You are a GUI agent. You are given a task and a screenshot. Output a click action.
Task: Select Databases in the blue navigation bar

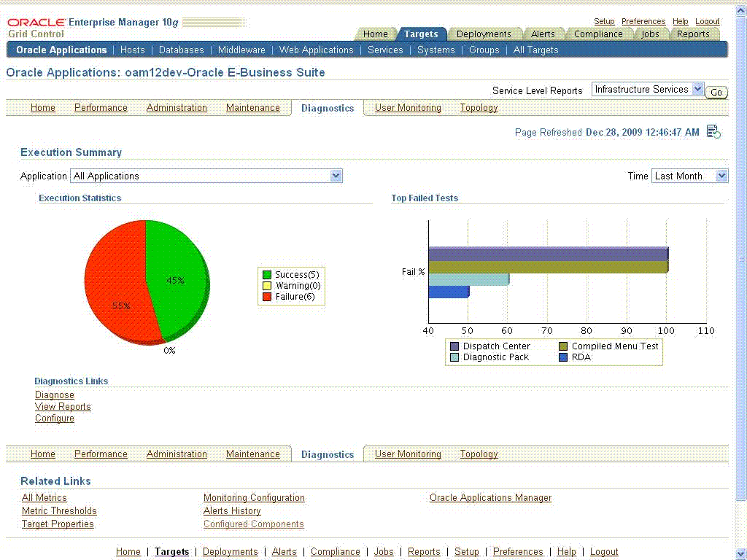click(181, 50)
